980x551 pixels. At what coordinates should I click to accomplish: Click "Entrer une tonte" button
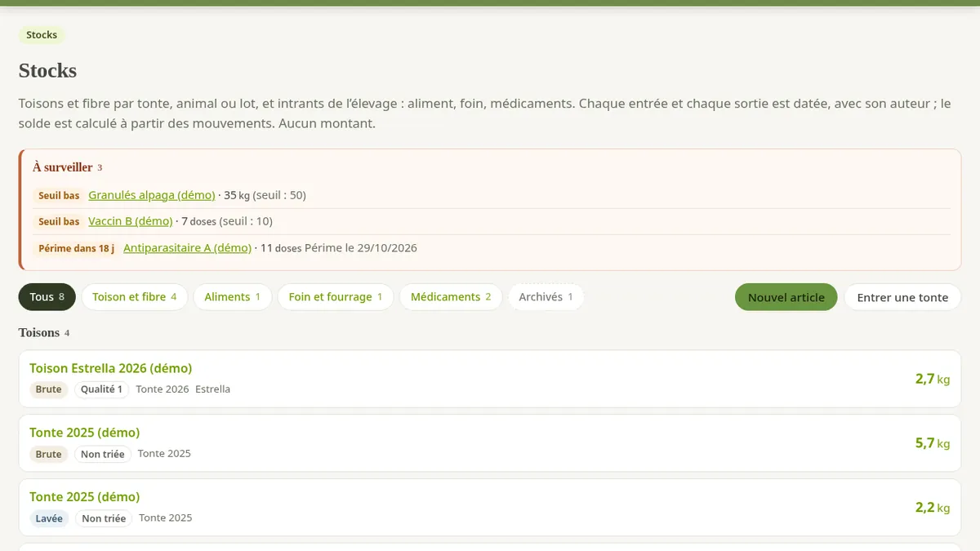click(902, 298)
